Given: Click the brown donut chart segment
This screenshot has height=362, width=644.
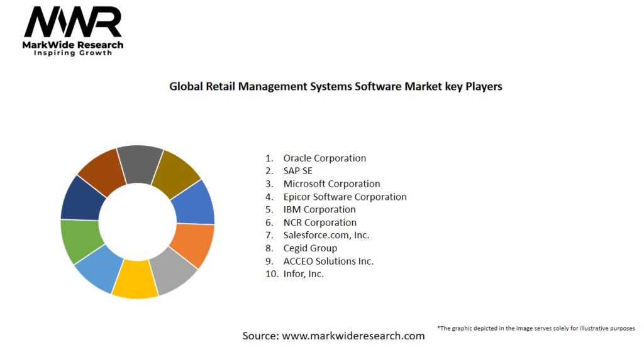Looking at the screenshot, I should (103, 172).
